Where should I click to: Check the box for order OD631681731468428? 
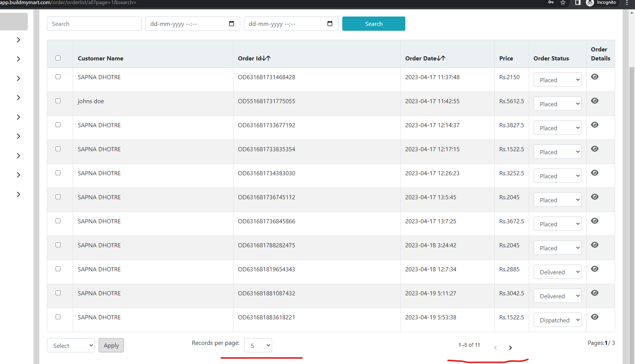point(58,77)
